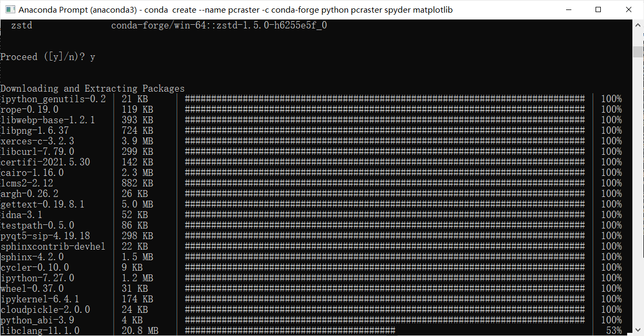Click the 3.9 MB size value
The height and width of the screenshot is (336, 644).
click(x=137, y=141)
